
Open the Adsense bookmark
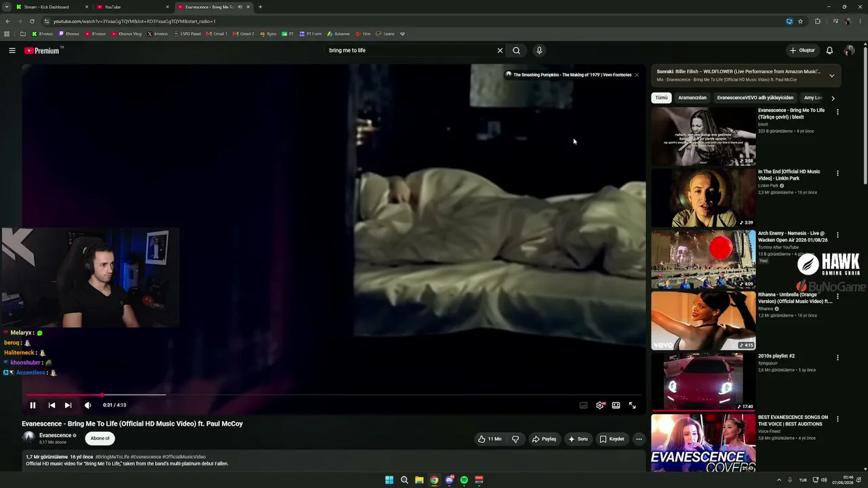(339, 34)
